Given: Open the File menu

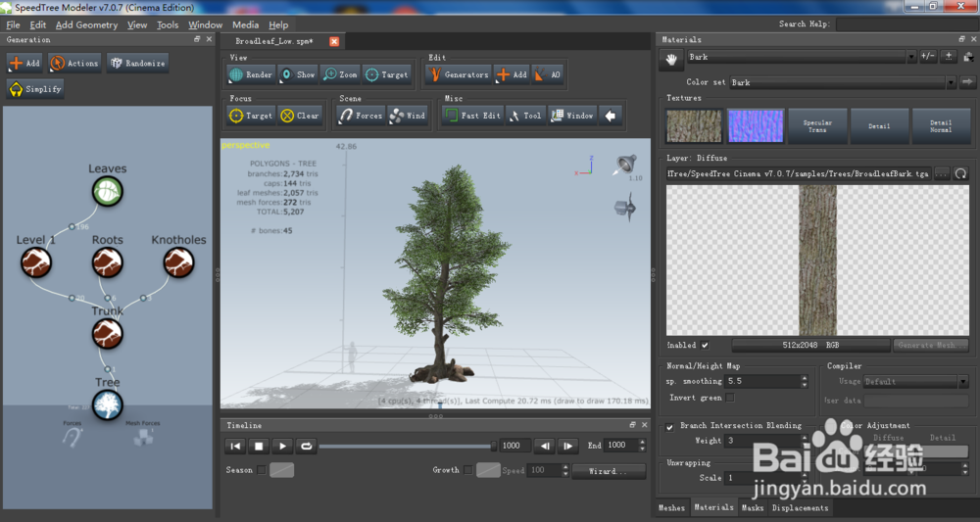Looking at the screenshot, I should [x=13, y=25].
